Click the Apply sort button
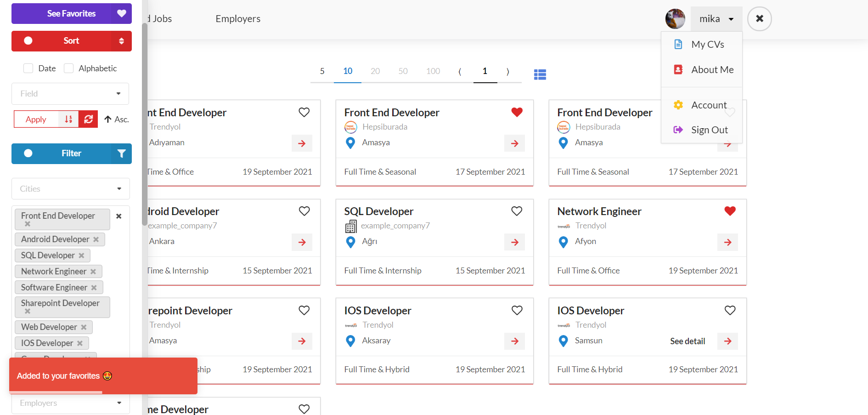 click(36, 119)
